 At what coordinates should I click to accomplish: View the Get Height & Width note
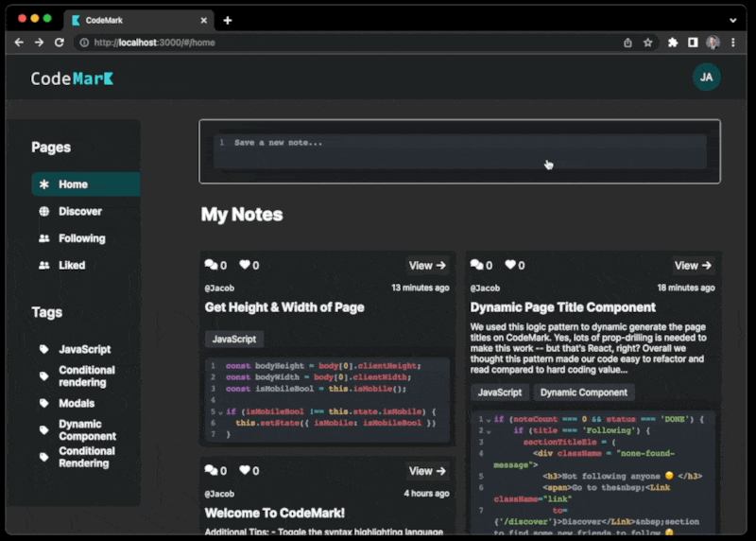pos(427,266)
